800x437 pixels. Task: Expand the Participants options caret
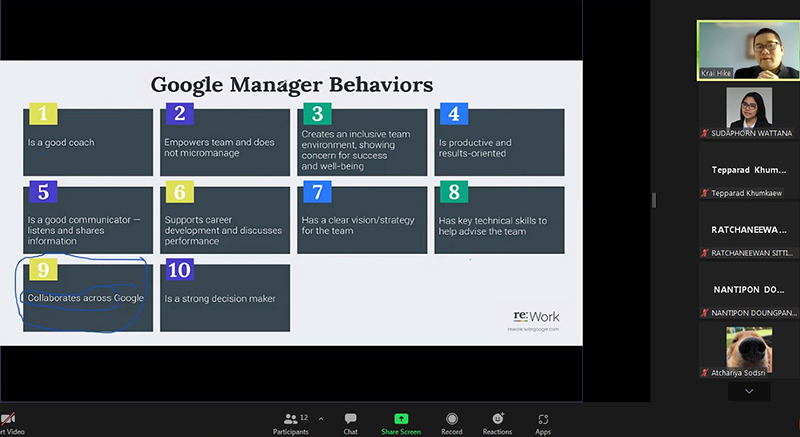(x=321, y=419)
